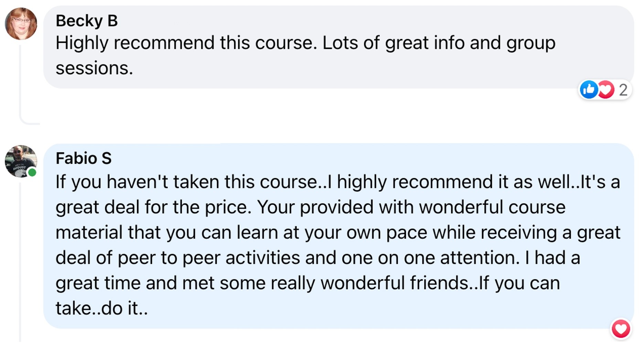Viewport: 644px width, 343px height.
Task: Click the blue thumbs-up reaction icon
Action: pos(589,90)
